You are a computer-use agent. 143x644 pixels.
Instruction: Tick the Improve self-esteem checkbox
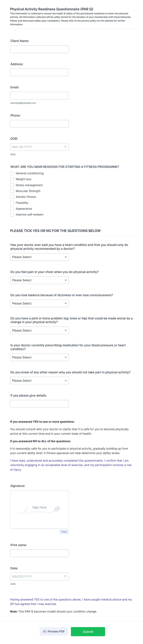[12, 214]
